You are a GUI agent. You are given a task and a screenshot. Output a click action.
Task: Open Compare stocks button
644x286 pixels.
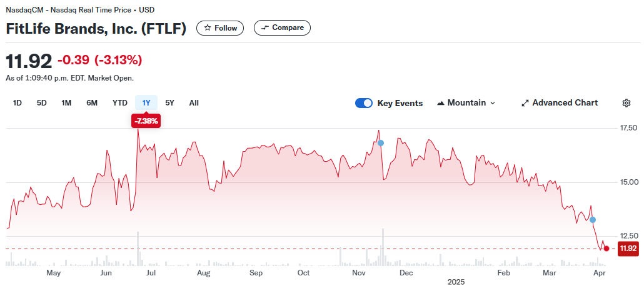(x=282, y=27)
